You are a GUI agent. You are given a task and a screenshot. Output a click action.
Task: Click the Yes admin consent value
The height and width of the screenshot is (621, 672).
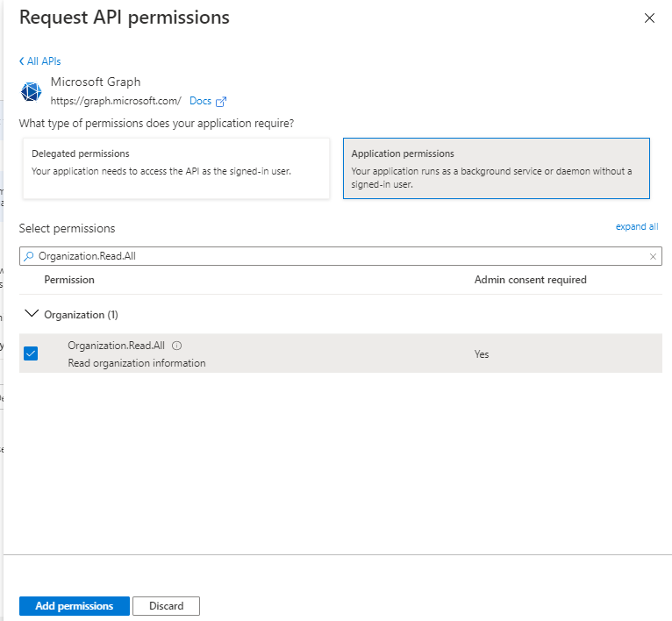coord(482,354)
